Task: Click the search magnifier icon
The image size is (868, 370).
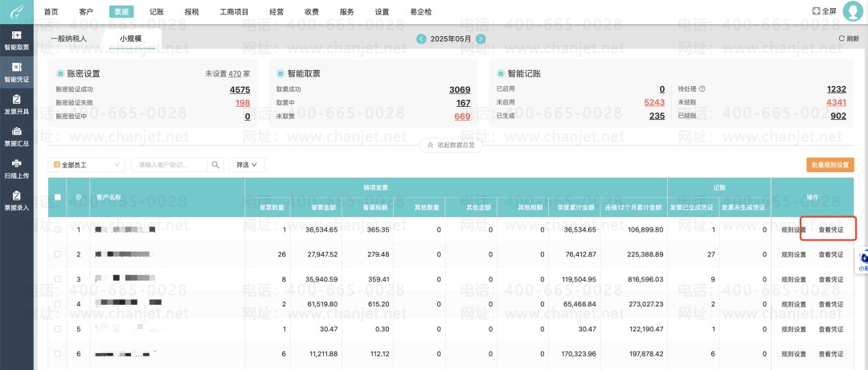Action: [215, 165]
